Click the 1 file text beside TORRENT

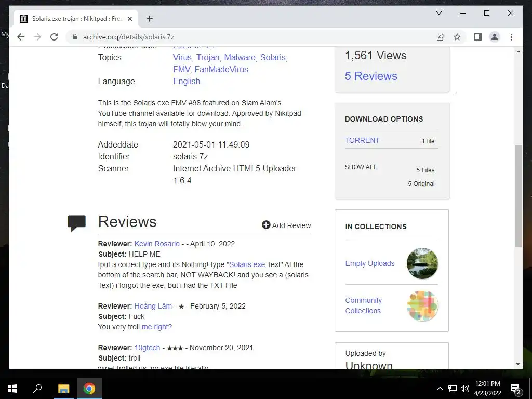428,141
